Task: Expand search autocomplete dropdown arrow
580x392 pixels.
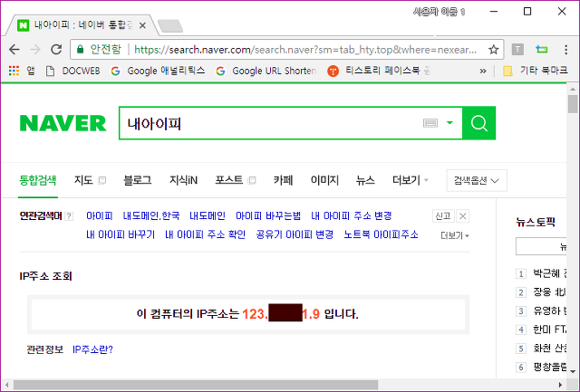Action: 449,123
